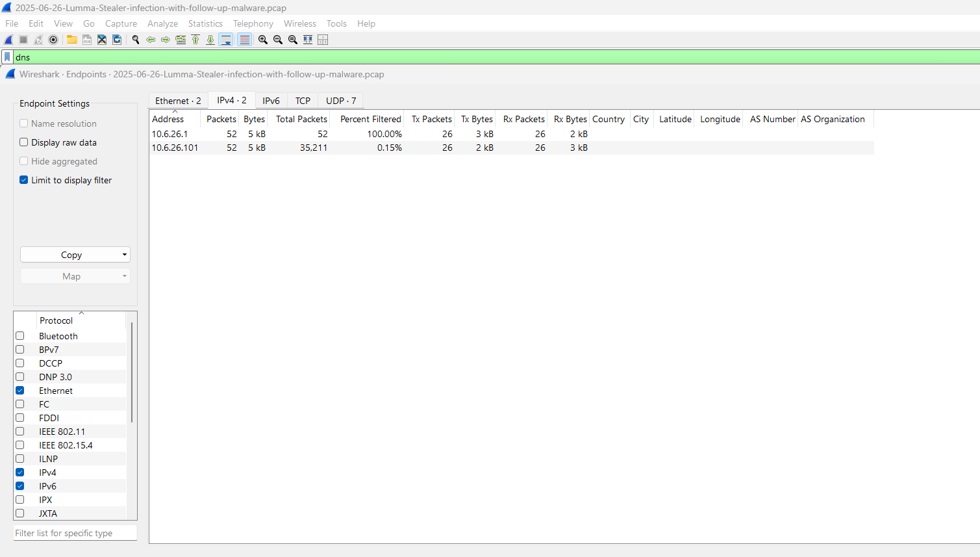Switch to the Ethernet · 2 tab

click(178, 101)
